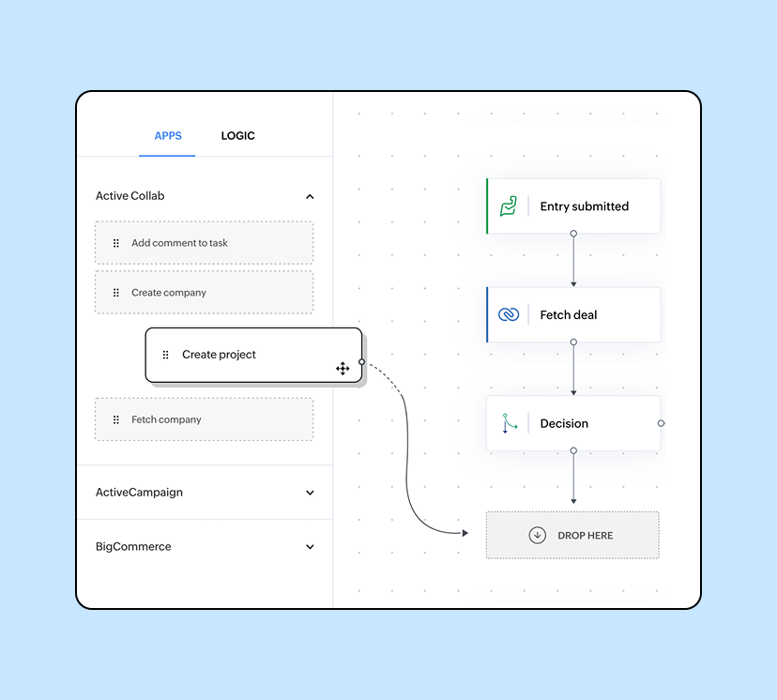
Task: Click the DROP HERE placeholder area
Action: [572, 534]
